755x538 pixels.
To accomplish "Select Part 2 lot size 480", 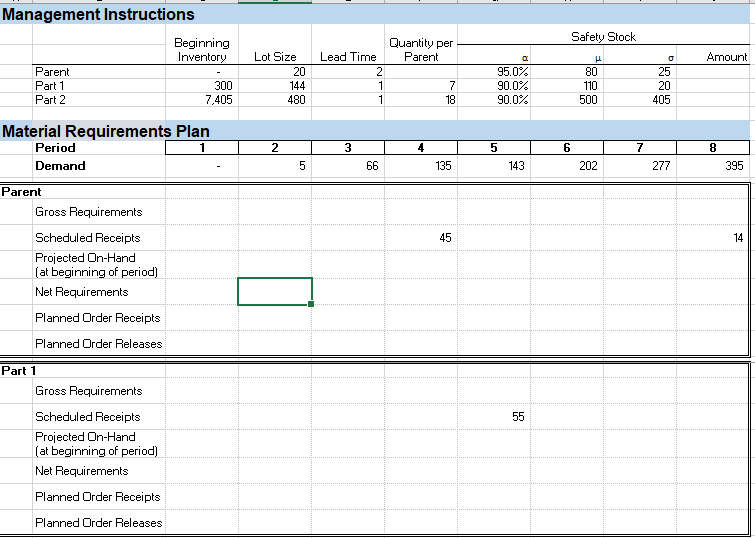I will (x=296, y=100).
